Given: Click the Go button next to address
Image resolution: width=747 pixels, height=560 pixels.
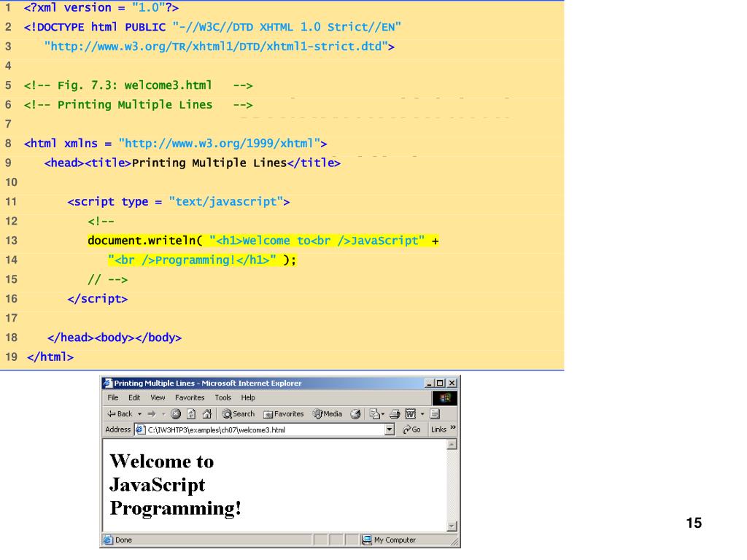Looking at the screenshot, I should click(x=411, y=429).
